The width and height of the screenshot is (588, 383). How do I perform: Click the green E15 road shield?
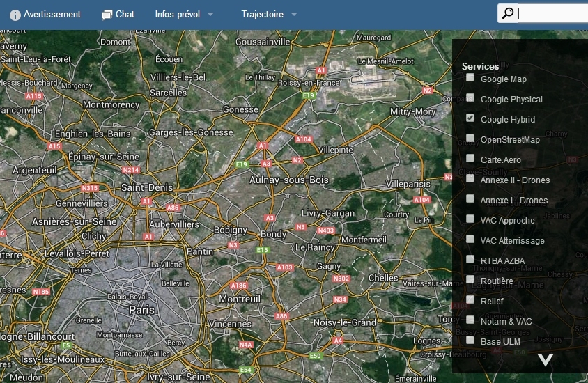point(263,250)
